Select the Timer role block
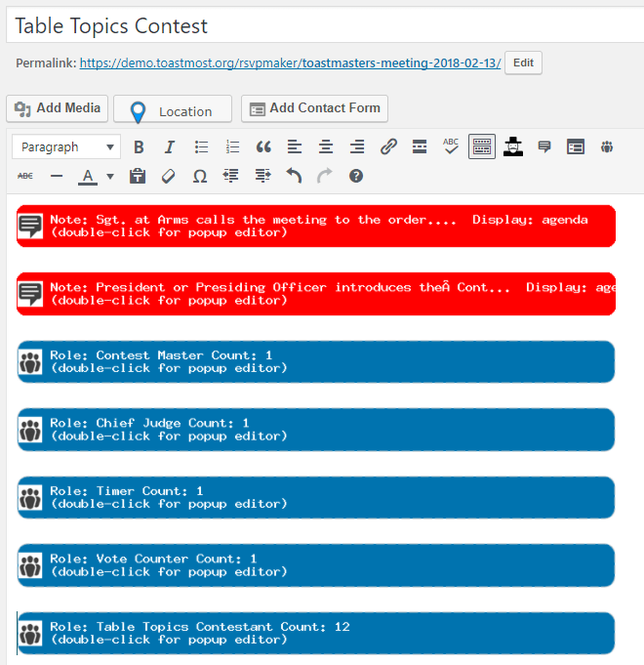 (x=316, y=497)
